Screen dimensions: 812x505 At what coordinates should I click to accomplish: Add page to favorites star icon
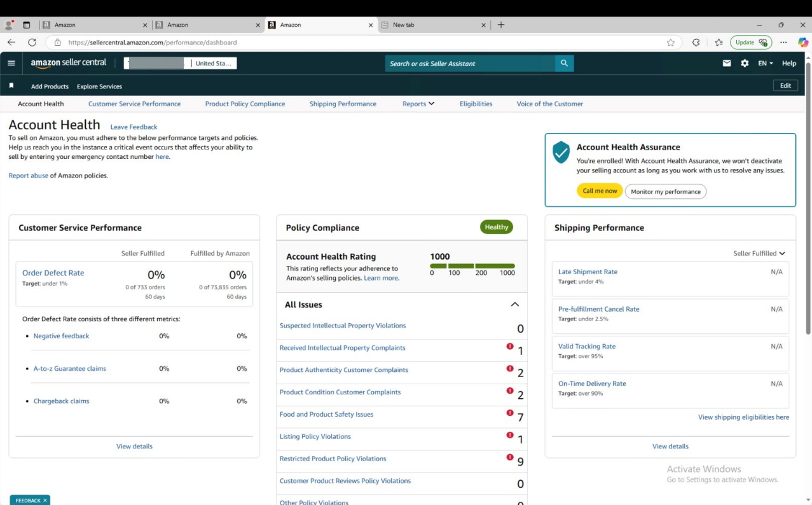pos(671,43)
